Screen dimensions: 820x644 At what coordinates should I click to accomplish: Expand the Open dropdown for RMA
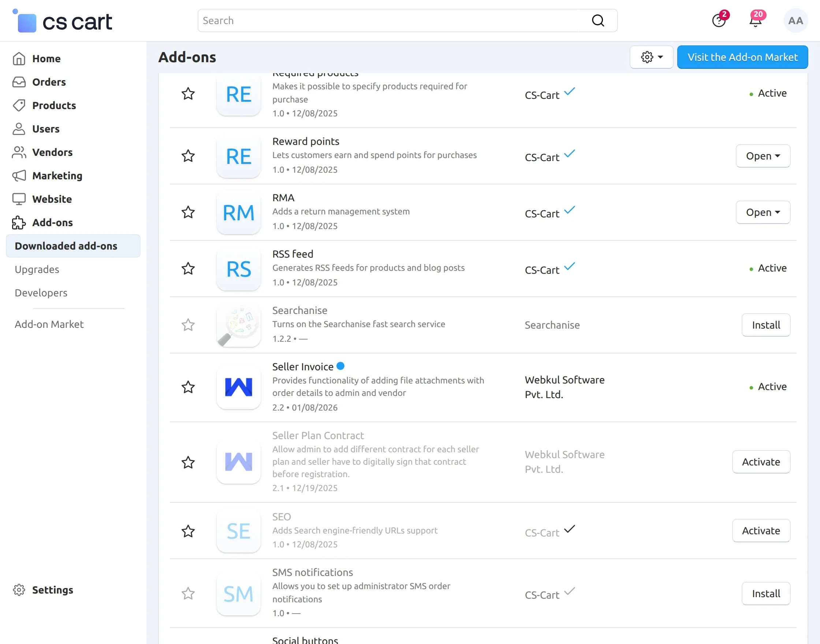(x=763, y=213)
